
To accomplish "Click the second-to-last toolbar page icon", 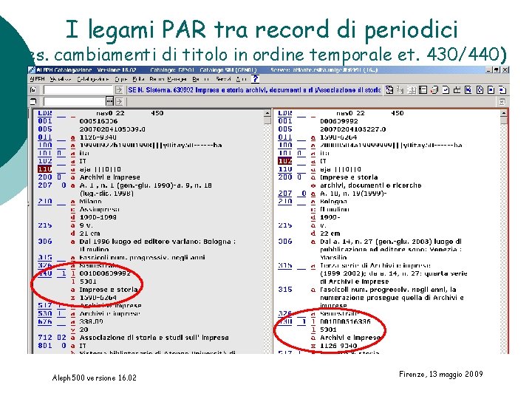I will click(x=491, y=90).
